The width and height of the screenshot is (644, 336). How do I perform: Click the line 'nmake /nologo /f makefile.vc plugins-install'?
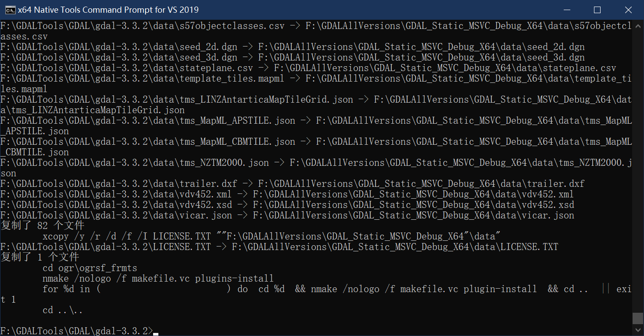click(x=158, y=278)
